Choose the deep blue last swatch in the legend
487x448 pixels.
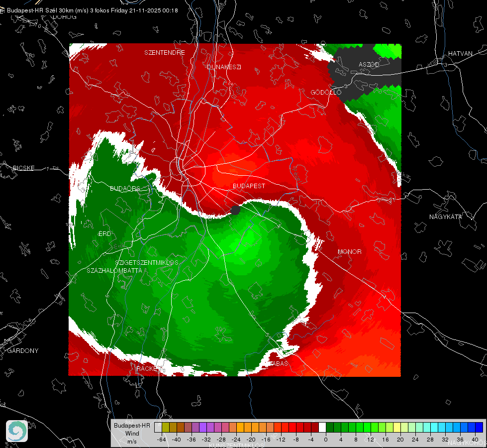479,428
